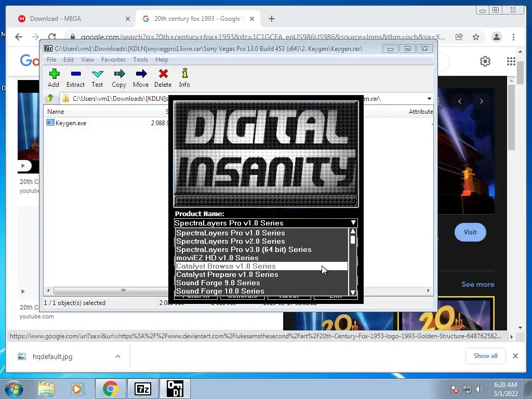The height and width of the screenshot is (399, 532).
Task: Open hqdefault.jpg downloaded file
Action: point(52,356)
